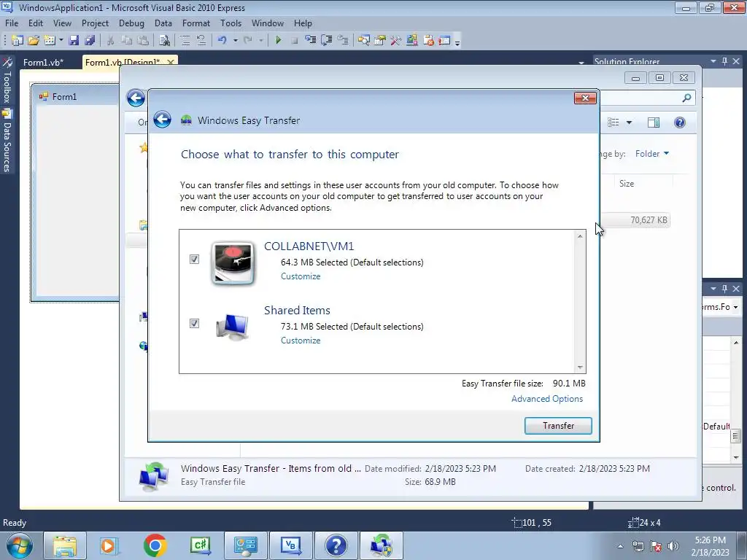Screen dimensions: 747x560
Task: Open the Error List toolbar icon
Action: [x=428, y=41]
